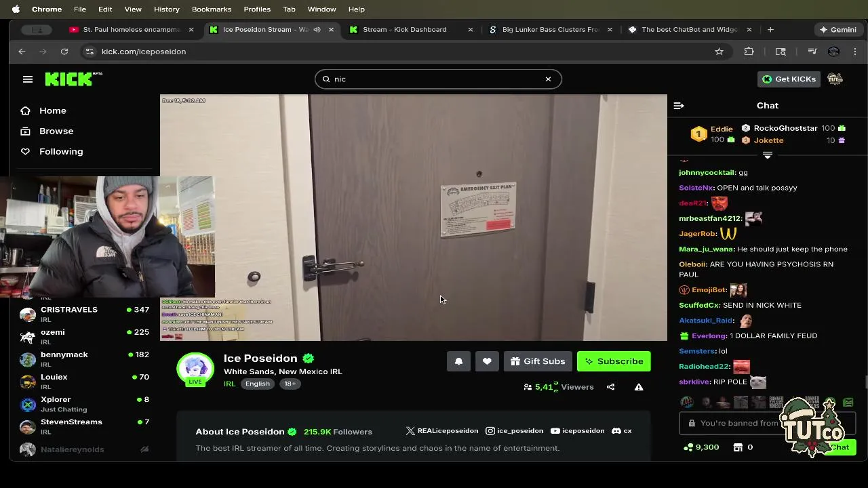Click the Subscribe button
Image resolution: width=868 pixels, height=488 pixels.
point(614,361)
